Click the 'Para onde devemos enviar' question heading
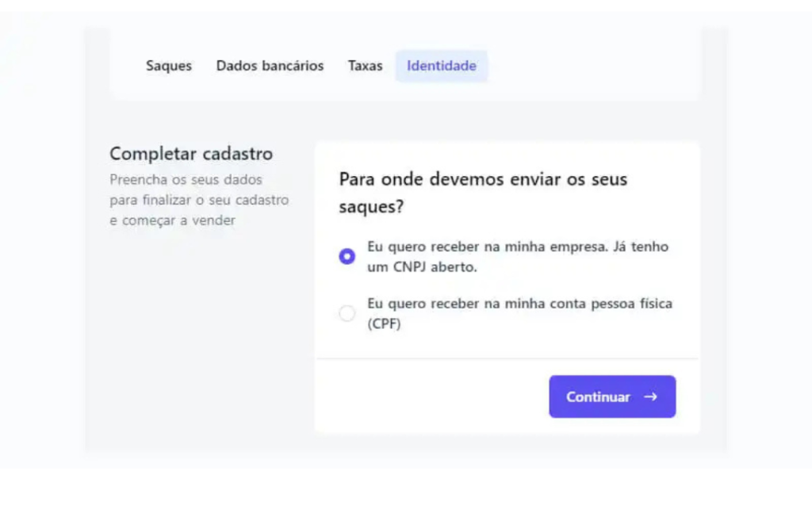Image resolution: width=812 pixels, height=513 pixels. [483, 179]
